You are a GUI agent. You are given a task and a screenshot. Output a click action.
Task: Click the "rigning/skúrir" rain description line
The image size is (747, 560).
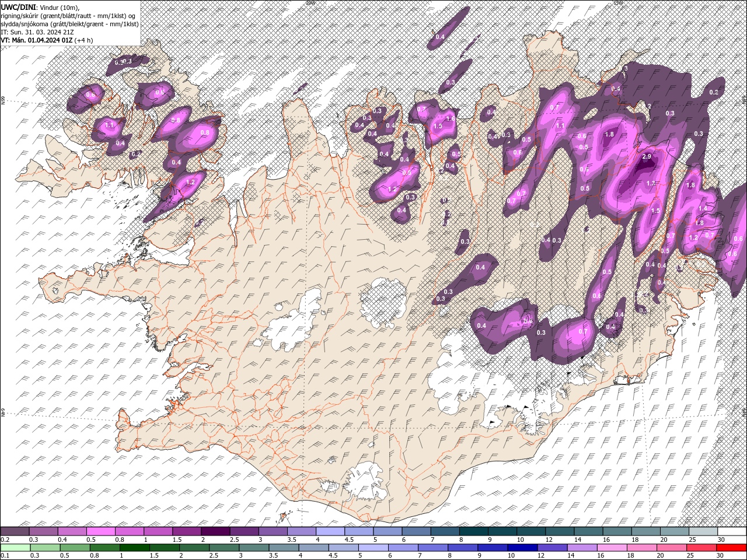(69, 15)
